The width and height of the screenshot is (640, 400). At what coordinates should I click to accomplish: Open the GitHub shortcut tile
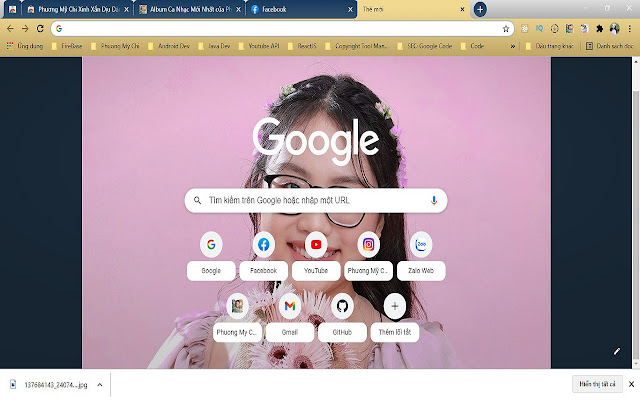[x=342, y=318]
